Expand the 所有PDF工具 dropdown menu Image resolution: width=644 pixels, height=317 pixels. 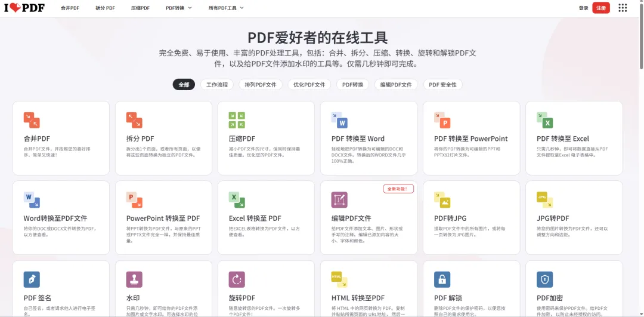click(226, 8)
